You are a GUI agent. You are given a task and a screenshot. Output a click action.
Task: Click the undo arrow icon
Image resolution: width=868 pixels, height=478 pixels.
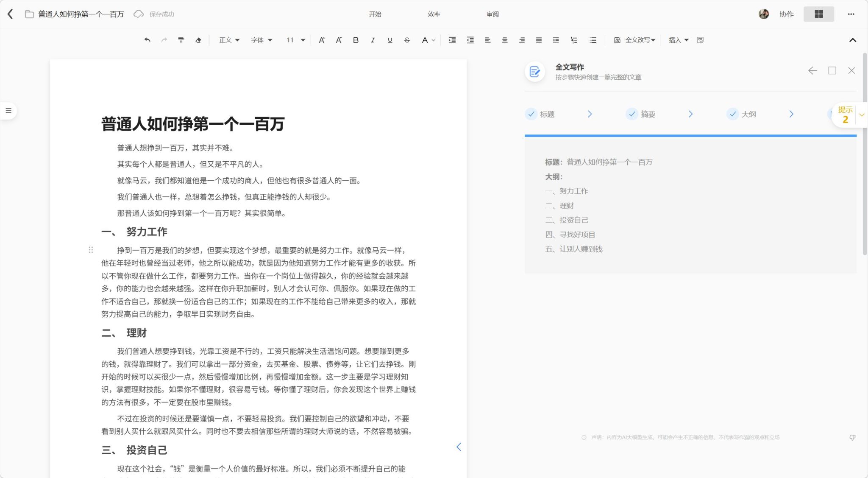[147, 40]
